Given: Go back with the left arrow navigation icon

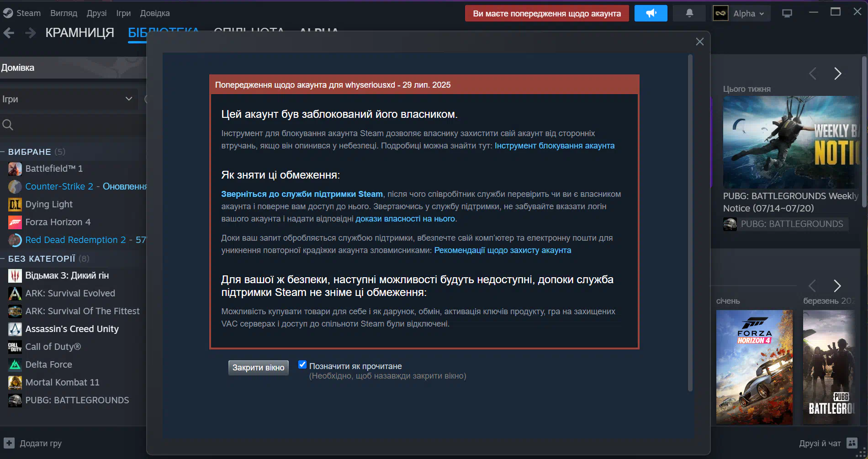Looking at the screenshot, I should [x=9, y=33].
